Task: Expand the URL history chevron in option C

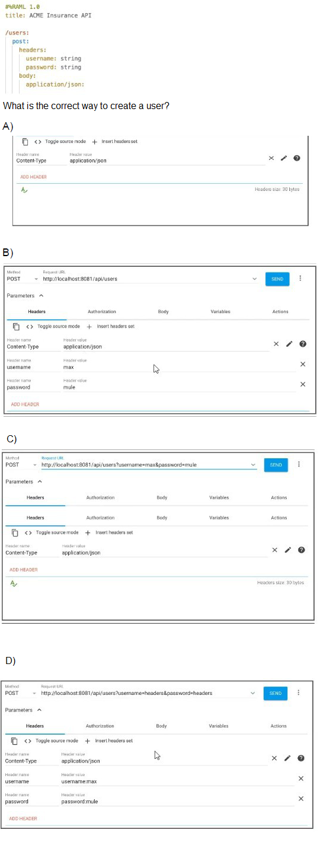Action: (254, 465)
